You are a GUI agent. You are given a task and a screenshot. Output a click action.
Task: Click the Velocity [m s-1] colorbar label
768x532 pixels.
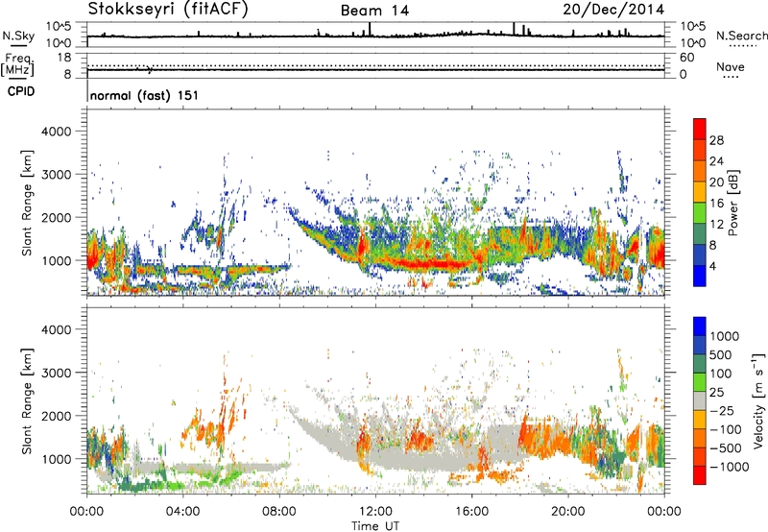tap(758, 401)
